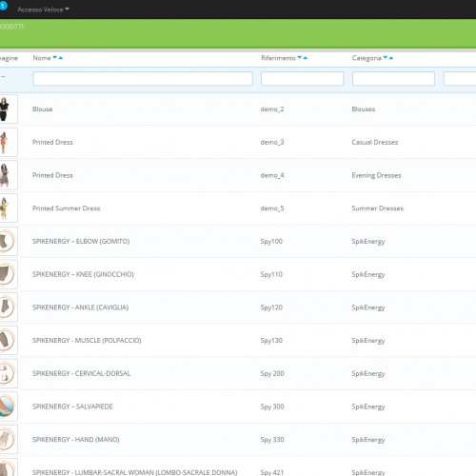Click reference cell demo_2
476x476 pixels.
pyautogui.click(x=272, y=109)
